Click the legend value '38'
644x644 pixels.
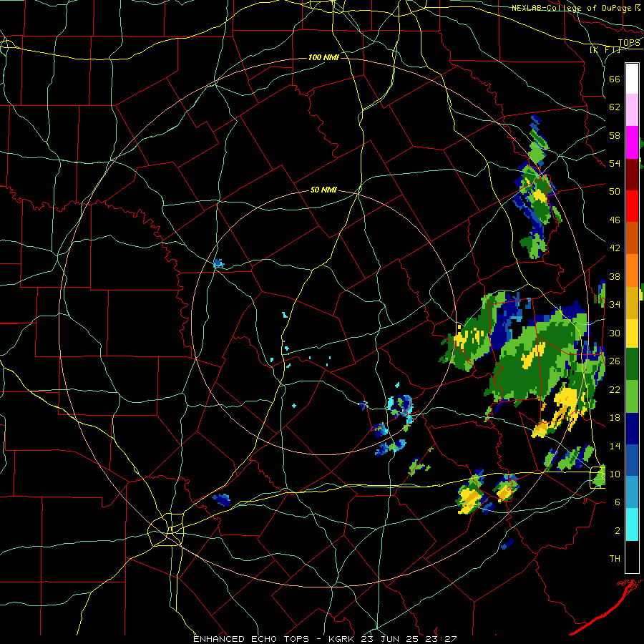click(615, 276)
